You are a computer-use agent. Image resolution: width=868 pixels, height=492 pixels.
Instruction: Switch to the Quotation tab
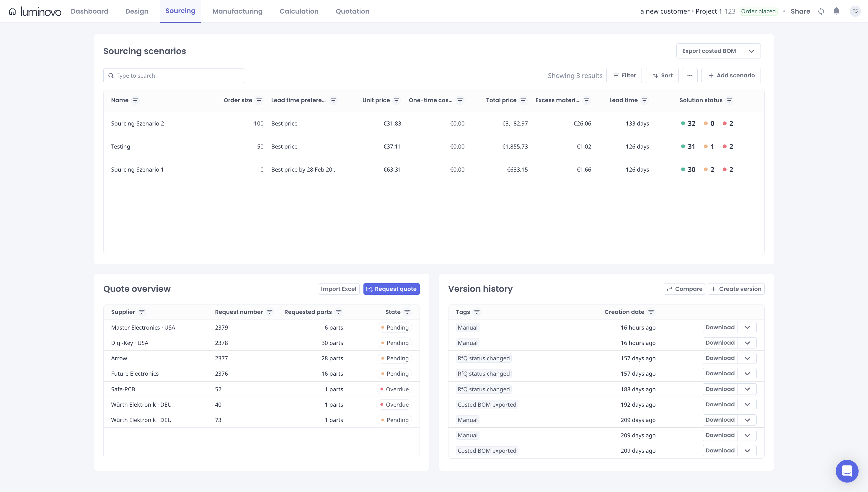point(352,11)
